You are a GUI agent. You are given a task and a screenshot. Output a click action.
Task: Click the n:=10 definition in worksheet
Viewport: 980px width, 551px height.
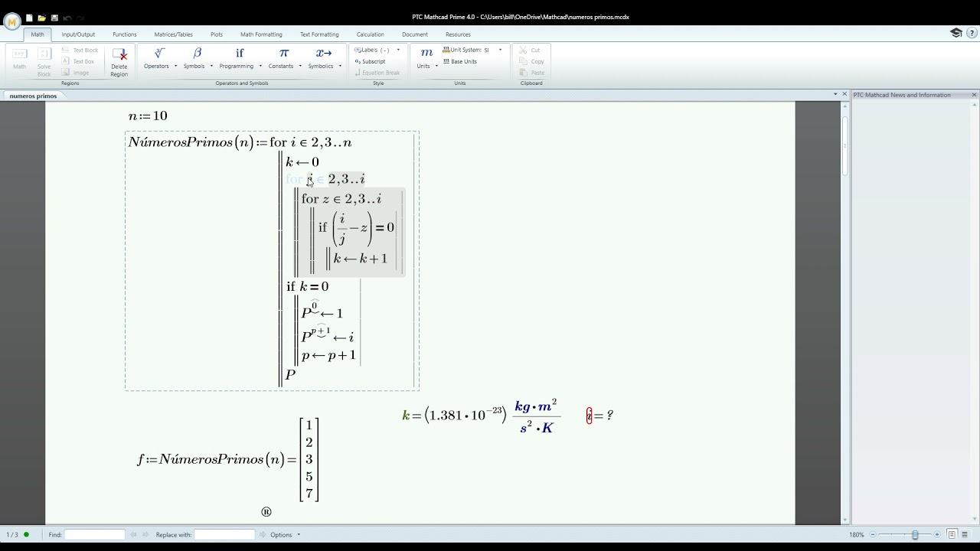[148, 116]
